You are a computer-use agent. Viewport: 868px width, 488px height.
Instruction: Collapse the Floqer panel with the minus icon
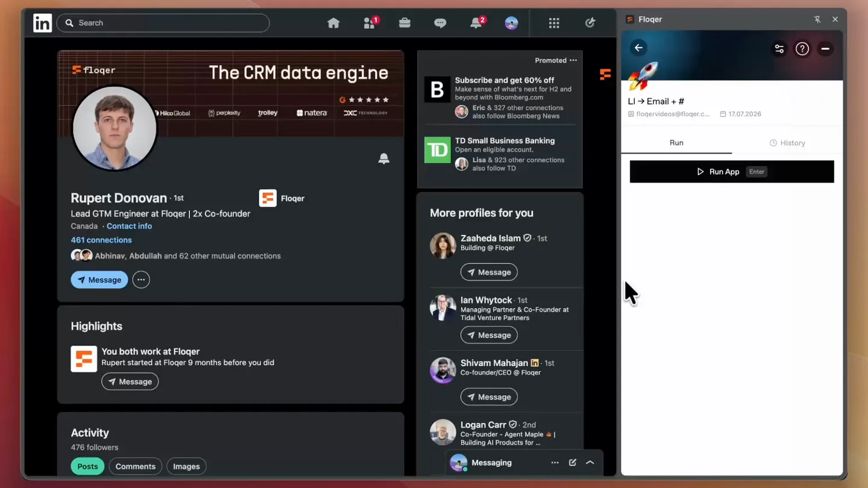point(825,49)
